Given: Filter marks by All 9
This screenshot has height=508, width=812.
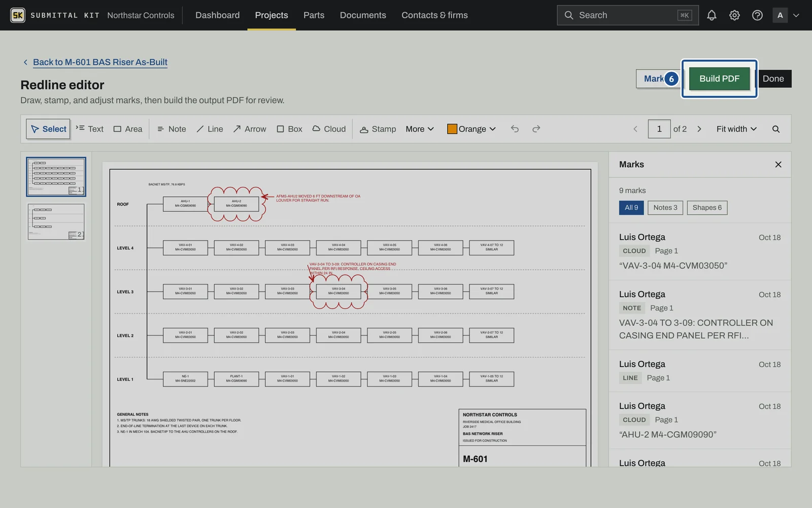Looking at the screenshot, I should coord(631,207).
